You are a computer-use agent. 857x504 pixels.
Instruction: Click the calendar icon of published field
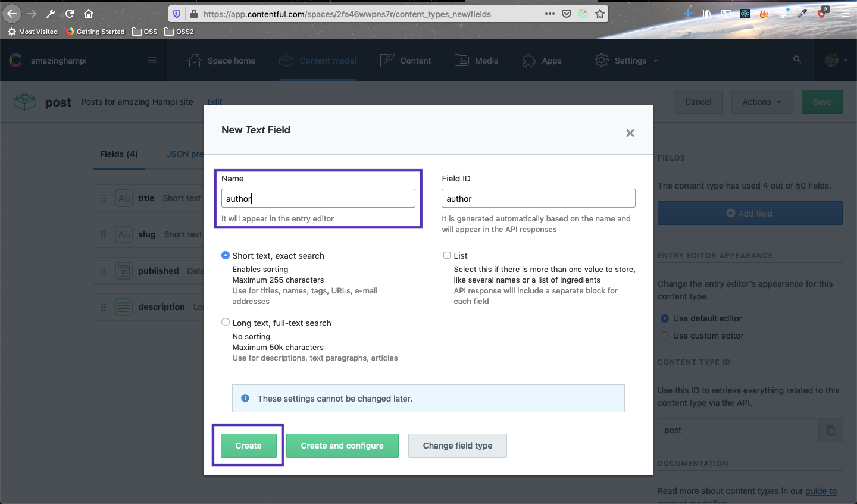pyautogui.click(x=124, y=271)
